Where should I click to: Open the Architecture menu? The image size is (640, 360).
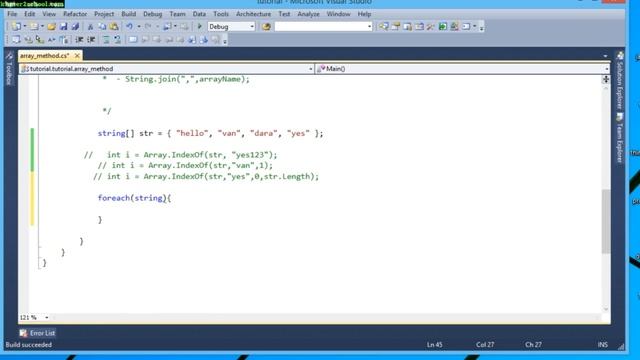[253, 14]
